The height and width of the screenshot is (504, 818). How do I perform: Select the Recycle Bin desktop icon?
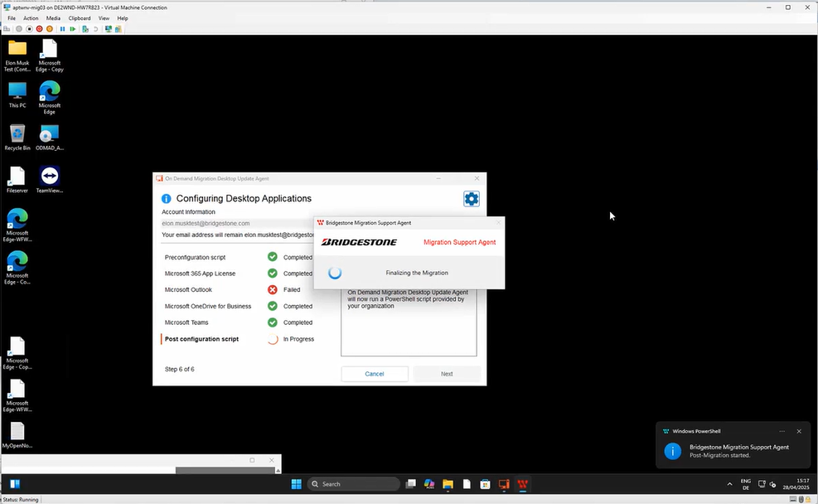click(17, 138)
